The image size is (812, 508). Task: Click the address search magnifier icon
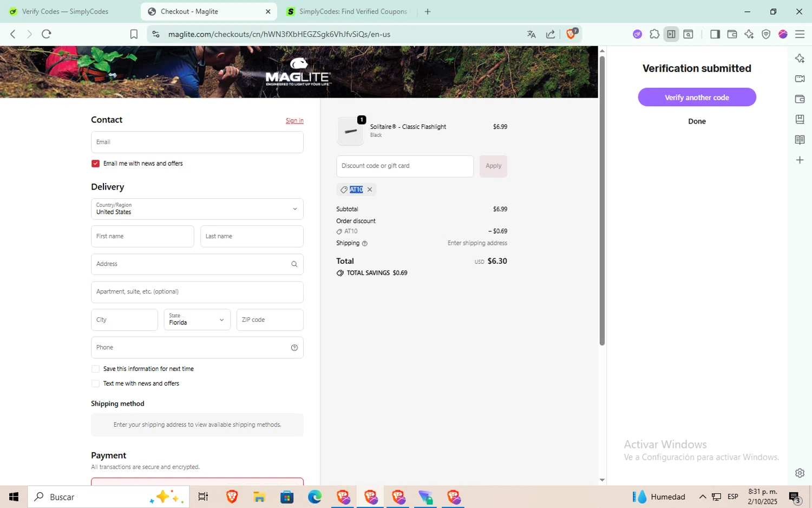tap(294, 264)
